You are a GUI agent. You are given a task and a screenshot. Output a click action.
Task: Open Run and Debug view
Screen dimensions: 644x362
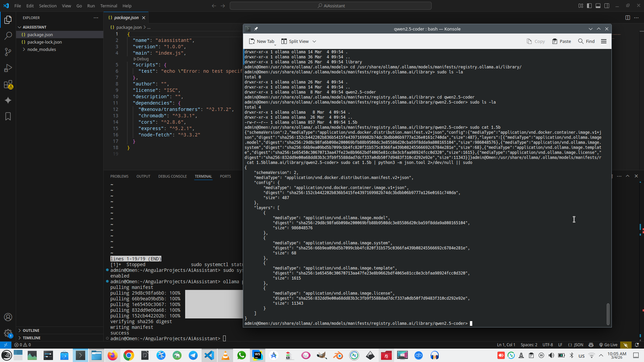[x=8, y=68]
